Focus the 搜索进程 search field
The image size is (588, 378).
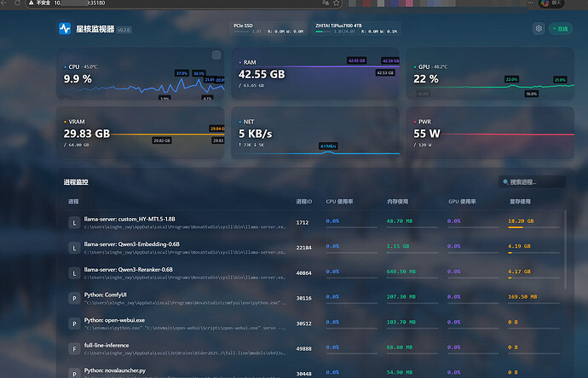point(532,182)
